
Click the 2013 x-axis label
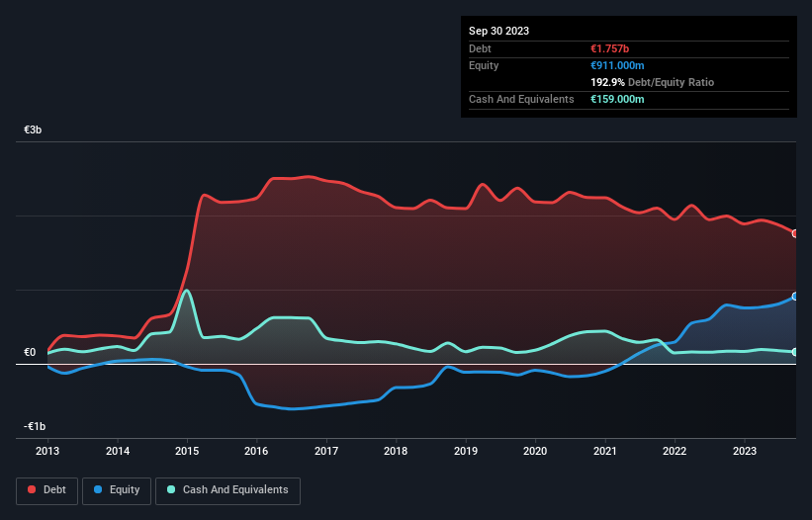pos(47,451)
